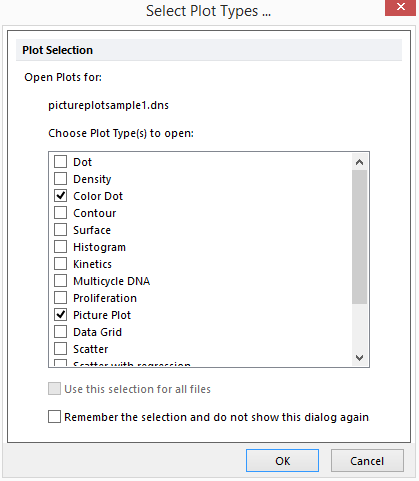
Task: Click the scroll up arrow of plot list
Action: coord(359,162)
